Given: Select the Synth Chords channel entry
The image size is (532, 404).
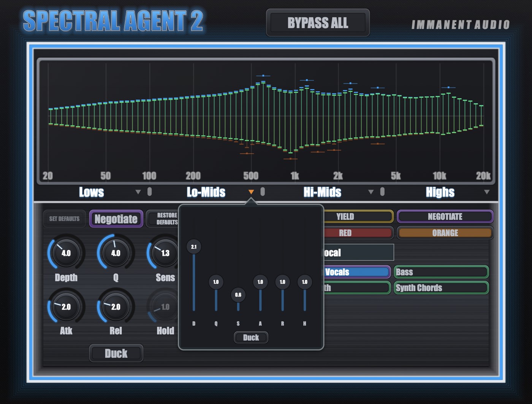Looking at the screenshot, I should pyautogui.click(x=441, y=288).
